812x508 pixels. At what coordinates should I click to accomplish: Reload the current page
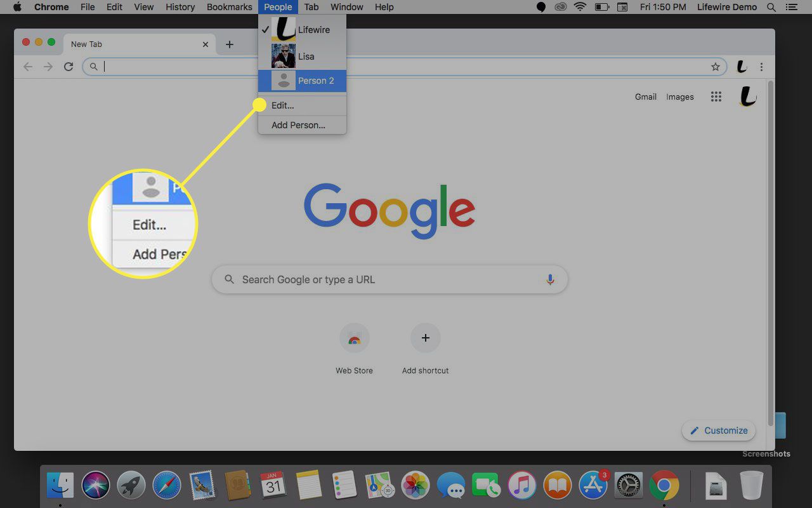pos(69,67)
